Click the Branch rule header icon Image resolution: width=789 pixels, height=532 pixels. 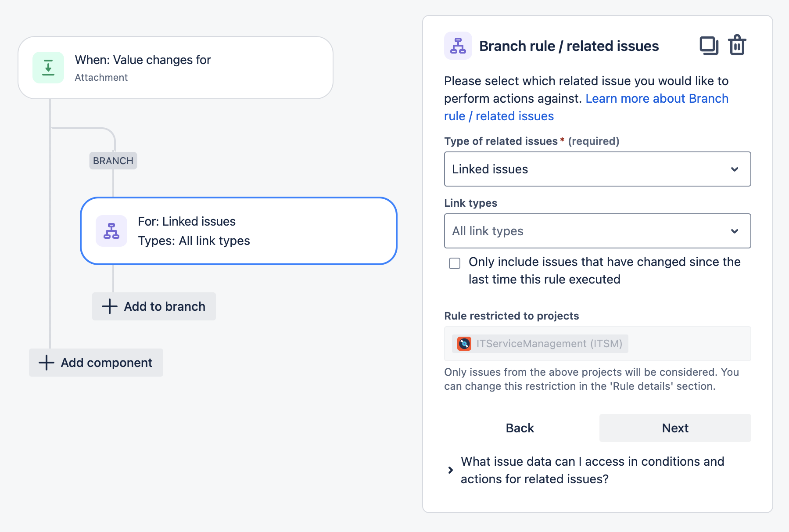(458, 46)
